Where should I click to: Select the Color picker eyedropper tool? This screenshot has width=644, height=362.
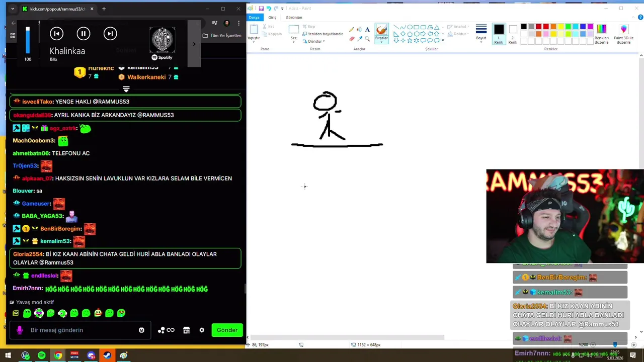pos(359,39)
